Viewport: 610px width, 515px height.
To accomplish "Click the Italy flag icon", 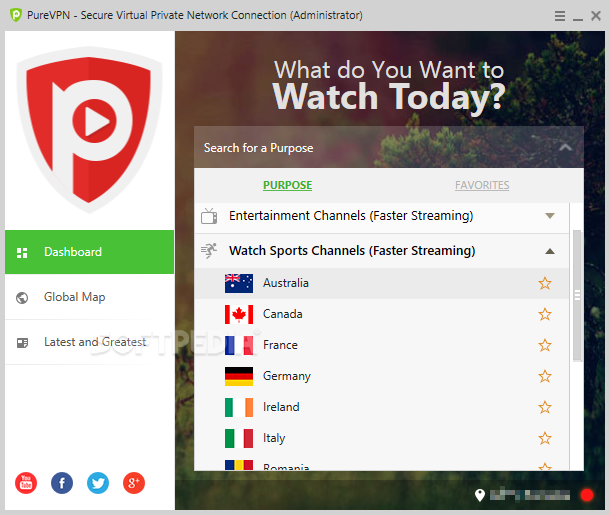I will (x=239, y=438).
